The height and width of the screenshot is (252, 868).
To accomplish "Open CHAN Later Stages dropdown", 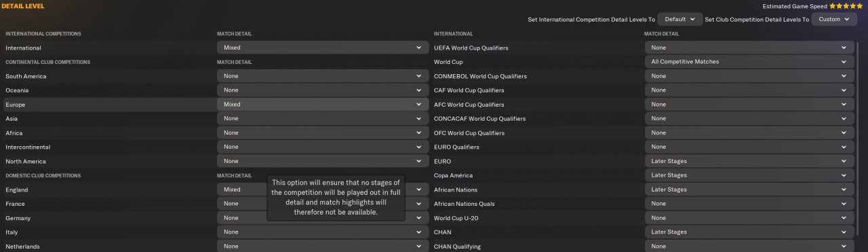I will 749,232.
